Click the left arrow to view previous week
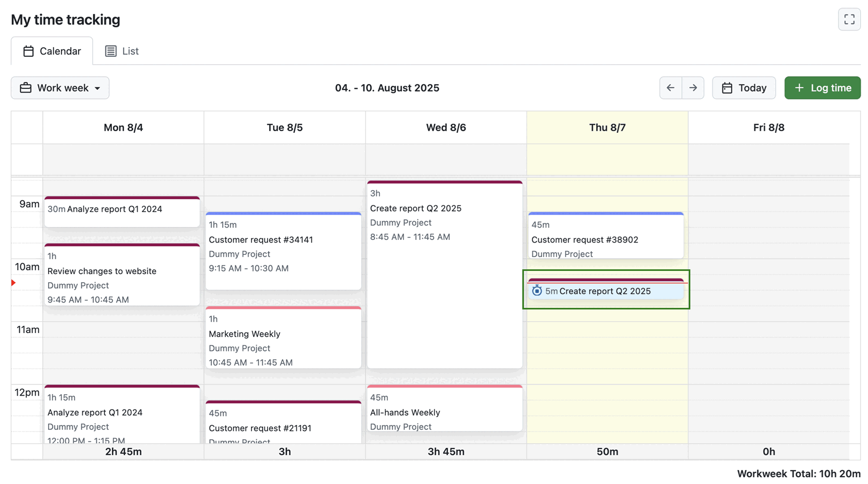This screenshot has width=868, height=484. (x=670, y=87)
